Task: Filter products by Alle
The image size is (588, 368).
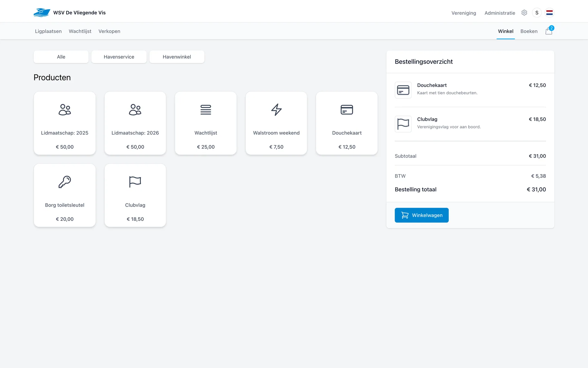Action: (61, 57)
